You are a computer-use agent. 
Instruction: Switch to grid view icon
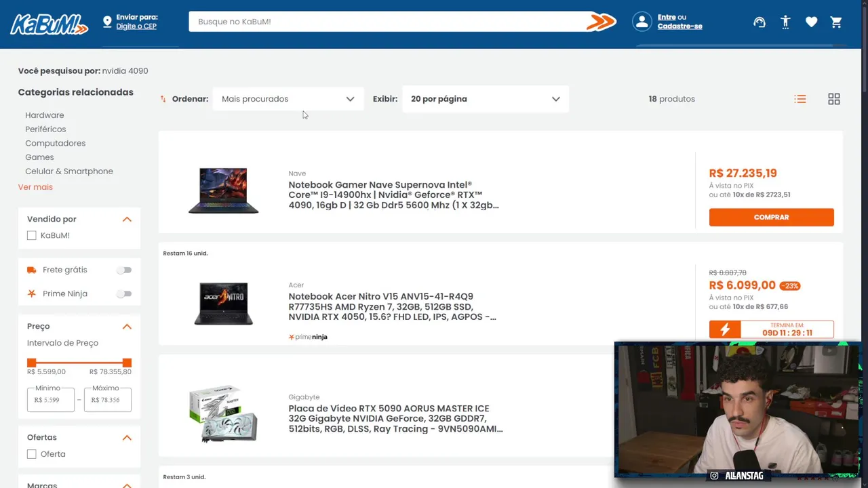[x=834, y=99]
